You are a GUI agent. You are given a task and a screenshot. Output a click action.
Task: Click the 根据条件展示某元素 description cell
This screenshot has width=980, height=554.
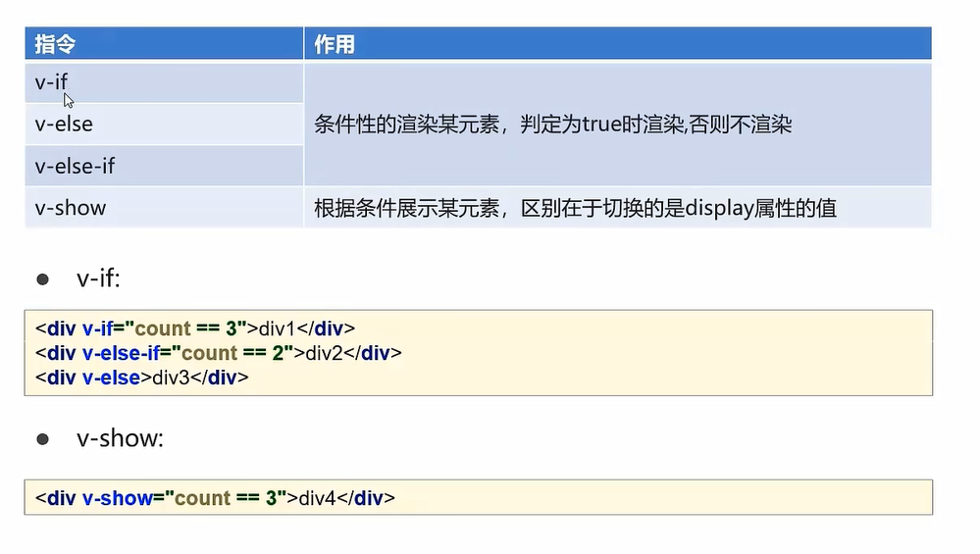point(617,207)
